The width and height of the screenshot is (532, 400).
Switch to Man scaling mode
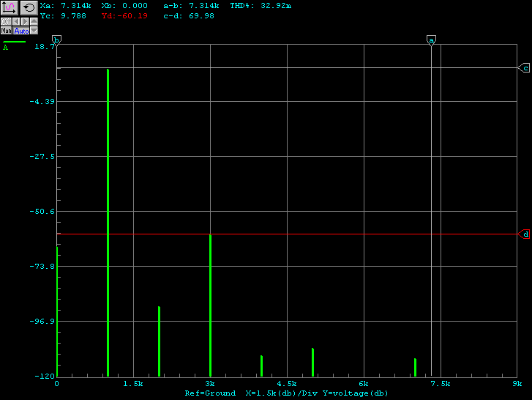pyautogui.click(x=6, y=31)
